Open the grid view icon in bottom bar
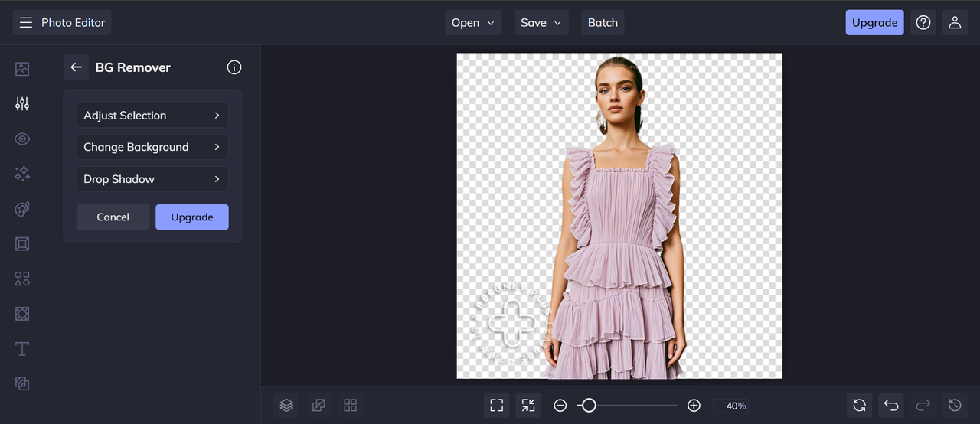This screenshot has height=424, width=980. click(350, 406)
